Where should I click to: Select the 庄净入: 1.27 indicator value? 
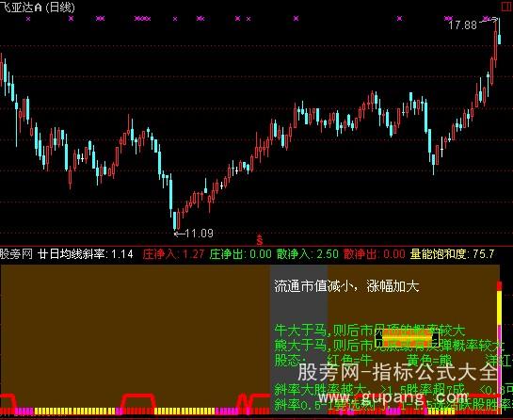[x=173, y=254]
